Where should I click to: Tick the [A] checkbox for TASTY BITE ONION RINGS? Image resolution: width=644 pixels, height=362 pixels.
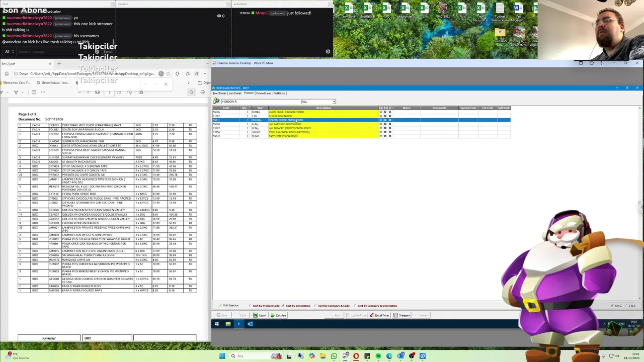coord(381,136)
